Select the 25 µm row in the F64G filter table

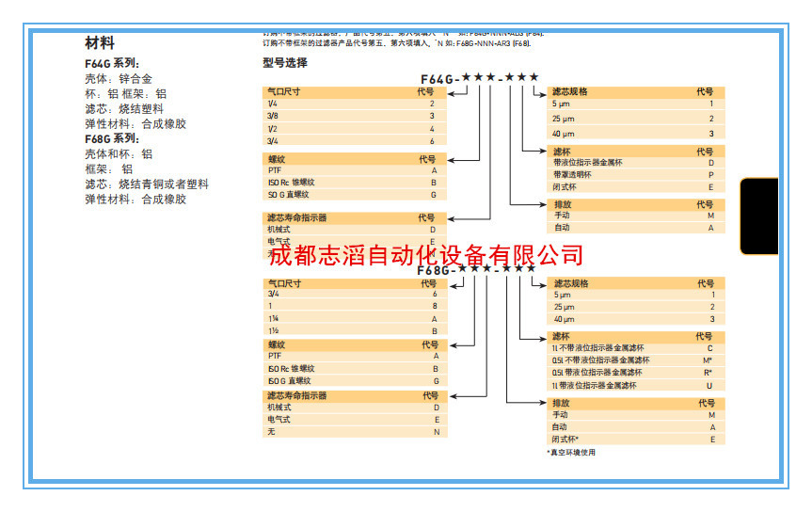point(636,119)
